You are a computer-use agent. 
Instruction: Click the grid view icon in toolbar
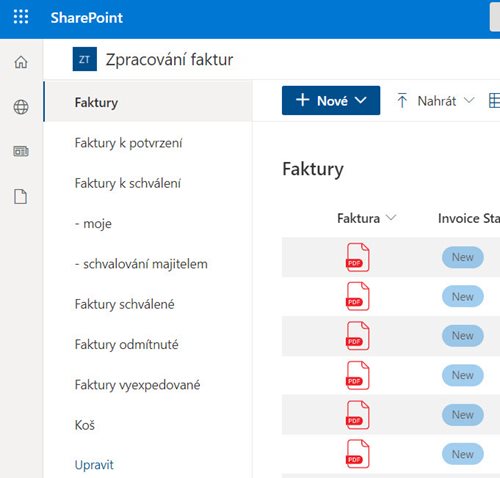coord(494,101)
